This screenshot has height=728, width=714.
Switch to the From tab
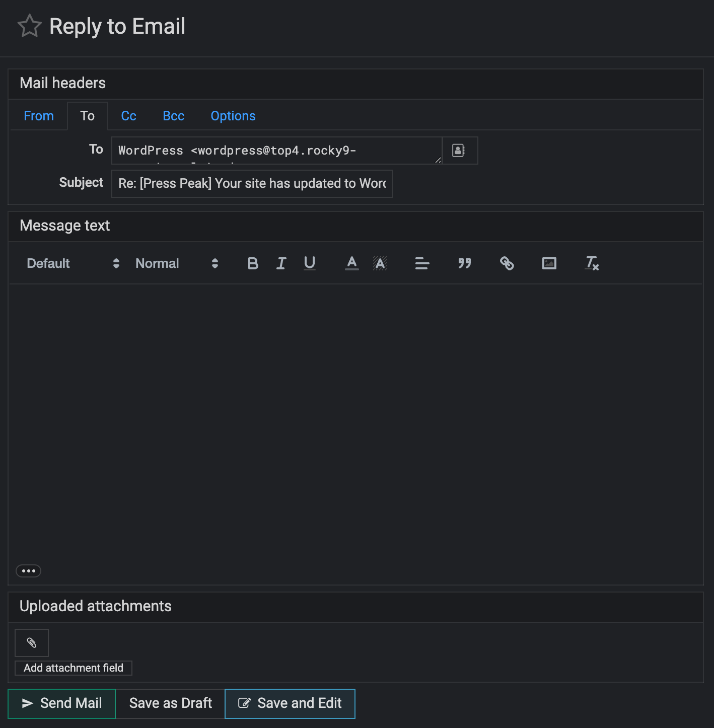39,116
